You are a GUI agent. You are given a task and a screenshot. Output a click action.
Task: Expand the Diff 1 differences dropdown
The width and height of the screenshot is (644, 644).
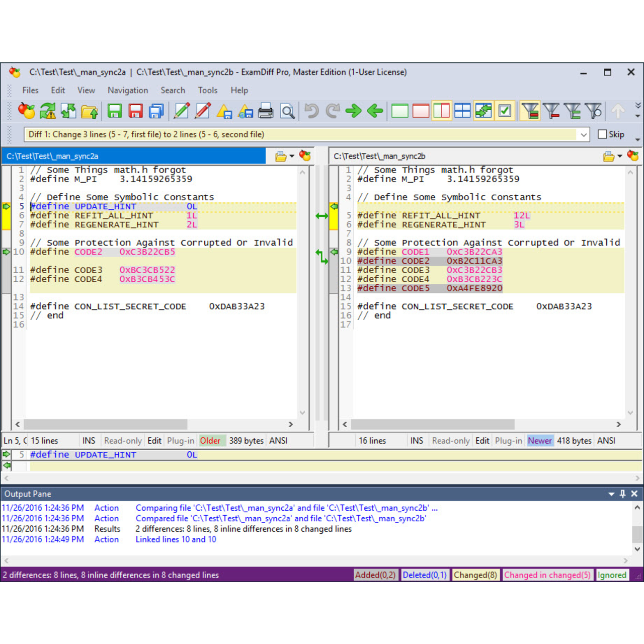click(584, 134)
